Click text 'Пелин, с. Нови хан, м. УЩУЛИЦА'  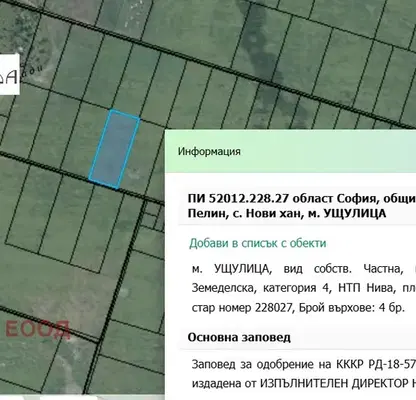coord(287,213)
